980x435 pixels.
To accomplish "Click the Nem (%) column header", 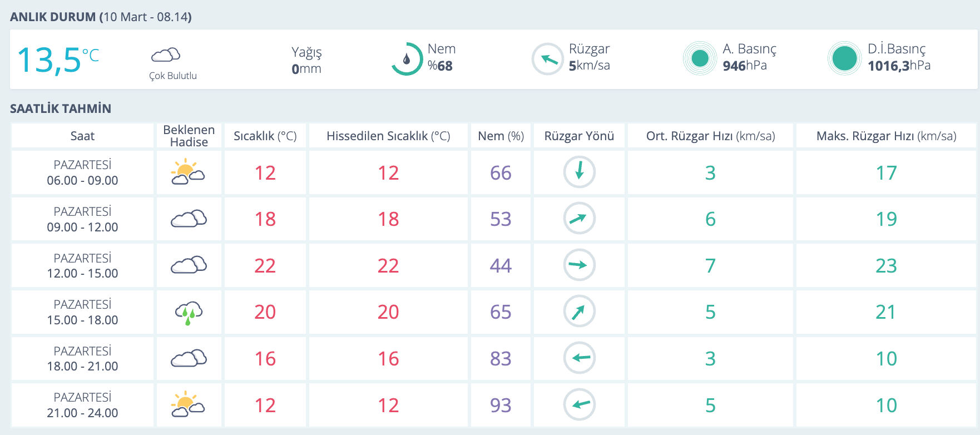I will coord(501,136).
